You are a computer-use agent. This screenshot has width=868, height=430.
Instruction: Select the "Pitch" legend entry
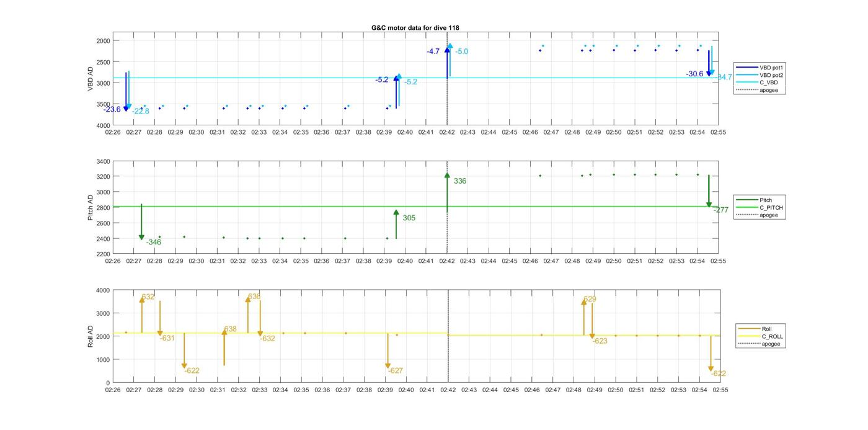click(754, 200)
